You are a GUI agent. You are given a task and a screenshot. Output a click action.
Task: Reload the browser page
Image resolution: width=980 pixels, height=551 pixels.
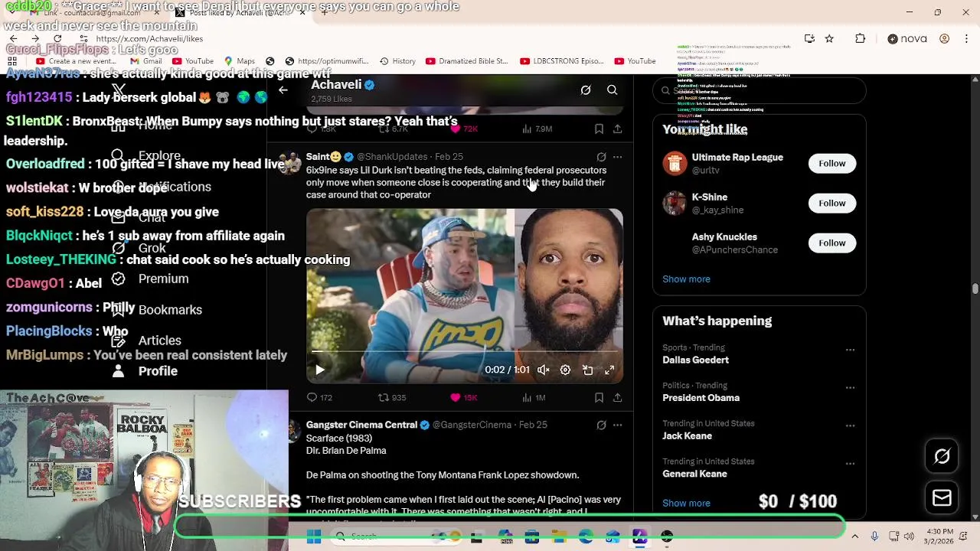coord(57,38)
